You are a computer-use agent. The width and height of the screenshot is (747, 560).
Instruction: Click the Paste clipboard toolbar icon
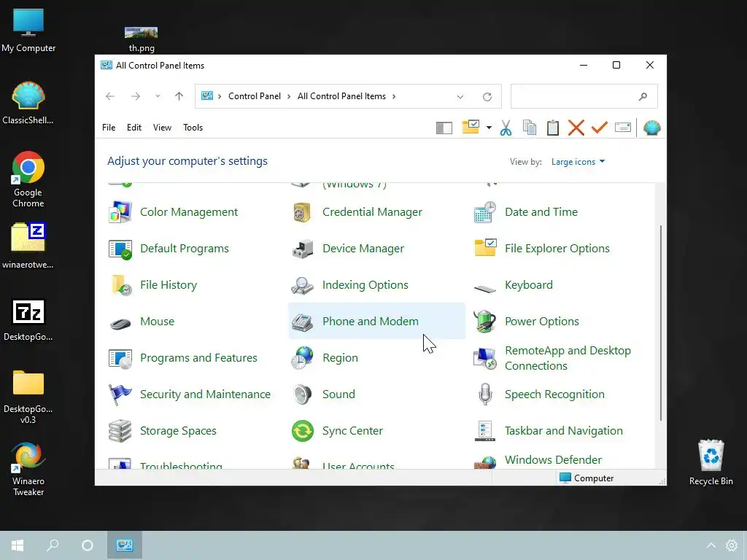coord(553,128)
